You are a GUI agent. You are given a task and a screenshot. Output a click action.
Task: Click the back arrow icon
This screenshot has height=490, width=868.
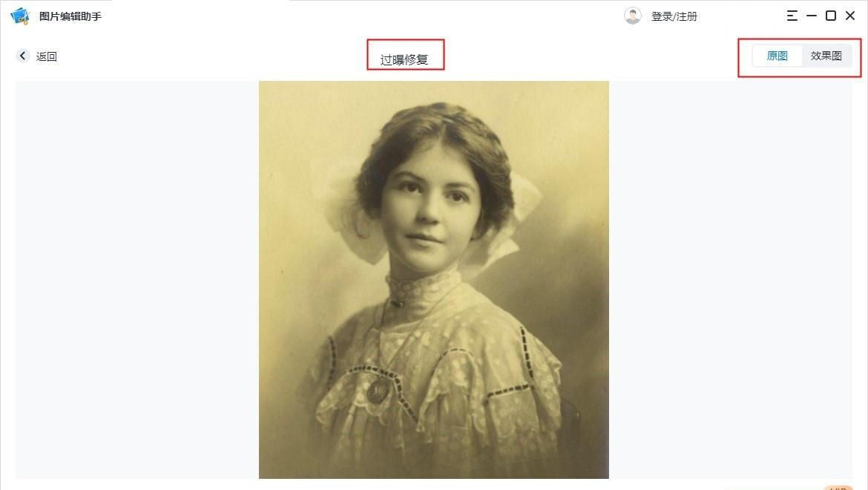[23, 56]
